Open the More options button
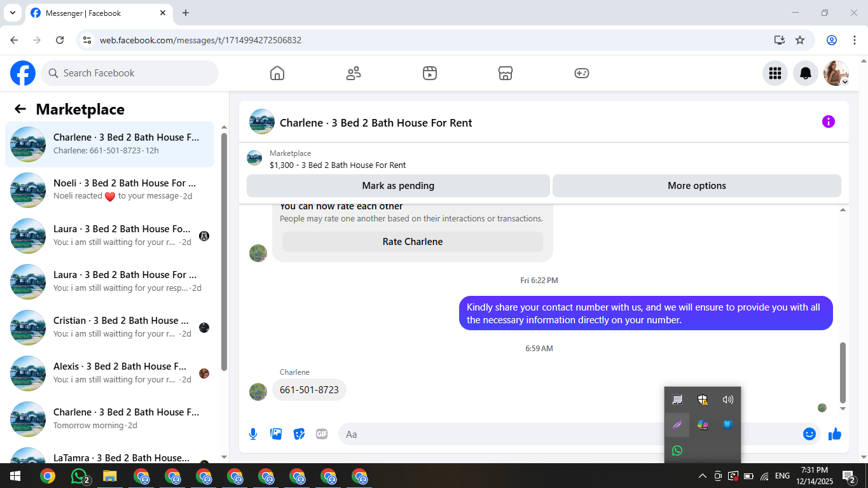The height and width of the screenshot is (488, 868). point(697,186)
